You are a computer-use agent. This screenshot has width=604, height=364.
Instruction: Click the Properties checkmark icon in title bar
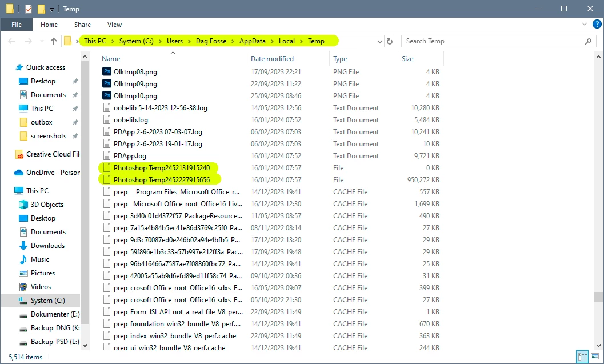[x=29, y=9]
